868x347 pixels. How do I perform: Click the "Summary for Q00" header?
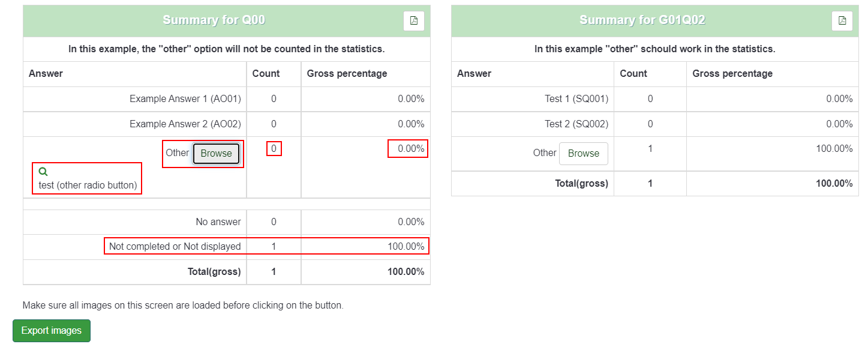pyautogui.click(x=214, y=20)
